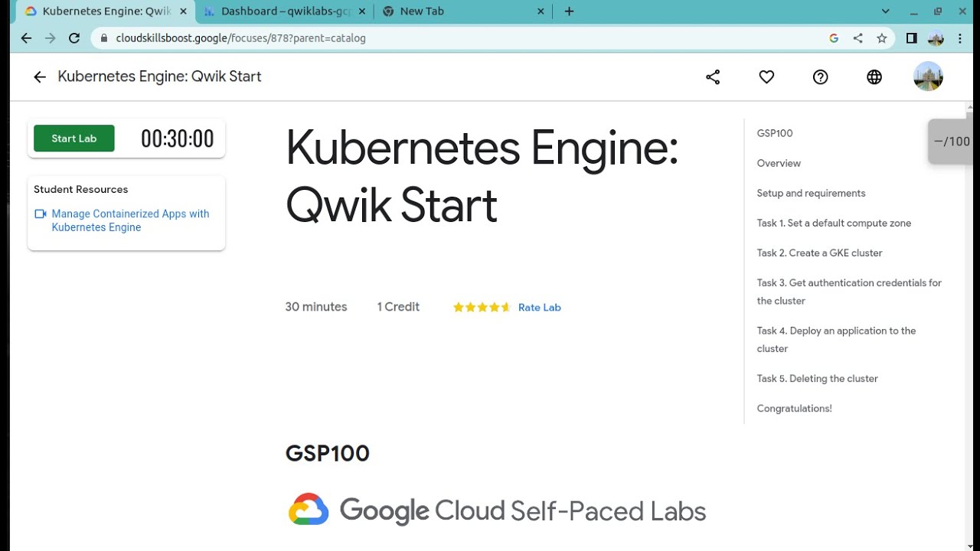Click the share icon in lab header

coord(713,77)
